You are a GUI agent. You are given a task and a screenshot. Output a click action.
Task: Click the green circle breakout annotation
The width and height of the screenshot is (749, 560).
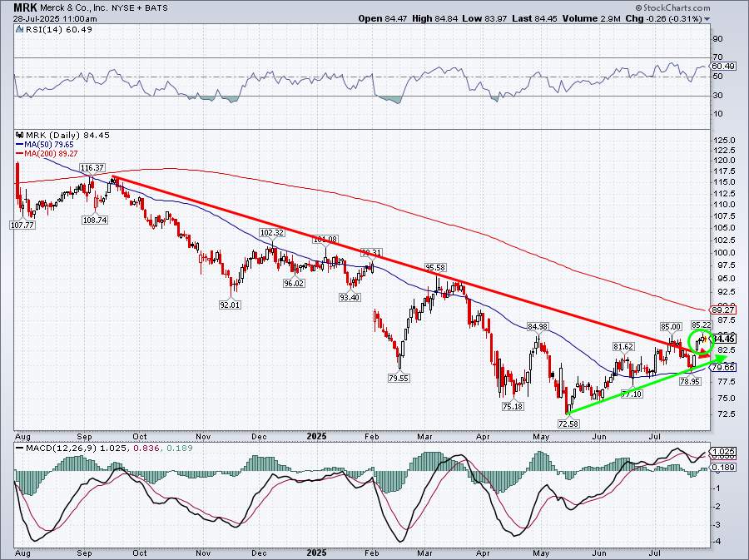(702, 338)
